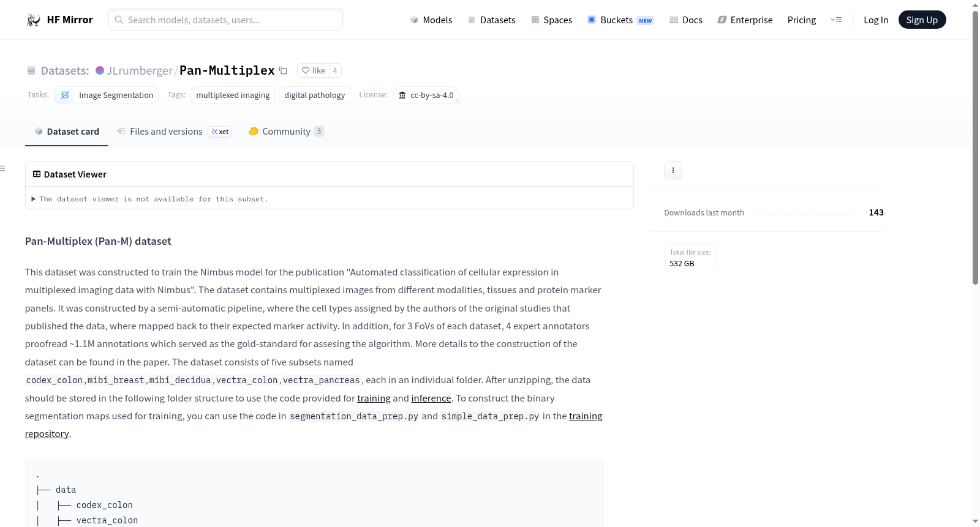Click the Sign Up button
Image resolution: width=980 pixels, height=527 pixels.
922,20
